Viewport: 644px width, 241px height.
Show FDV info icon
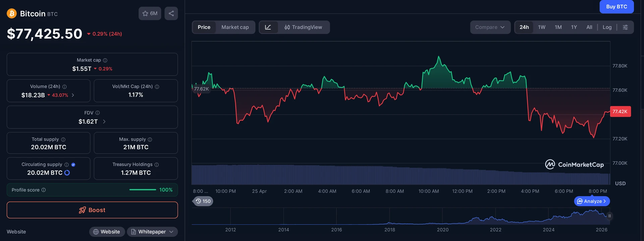[98, 113]
